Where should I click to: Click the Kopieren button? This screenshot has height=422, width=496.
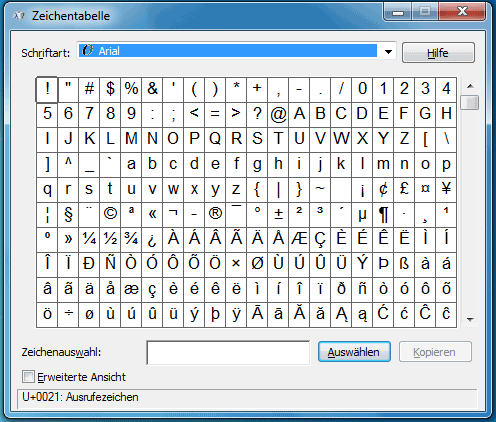(435, 352)
